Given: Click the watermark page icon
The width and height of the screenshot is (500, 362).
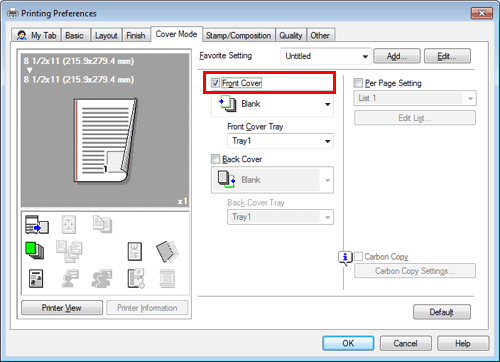Looking at the screenshot, I should click(x=135, y=251).
